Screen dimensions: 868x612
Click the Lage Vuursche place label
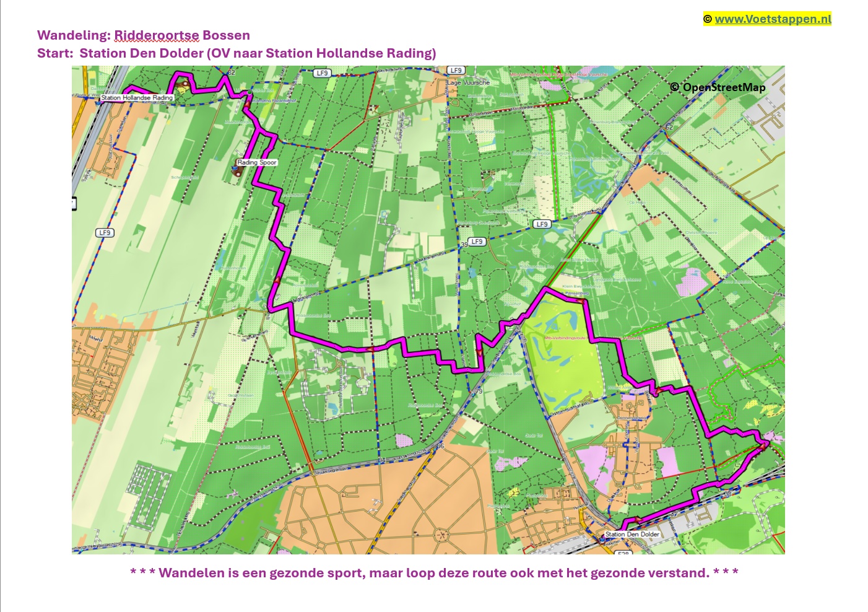(x=468, y=82)
